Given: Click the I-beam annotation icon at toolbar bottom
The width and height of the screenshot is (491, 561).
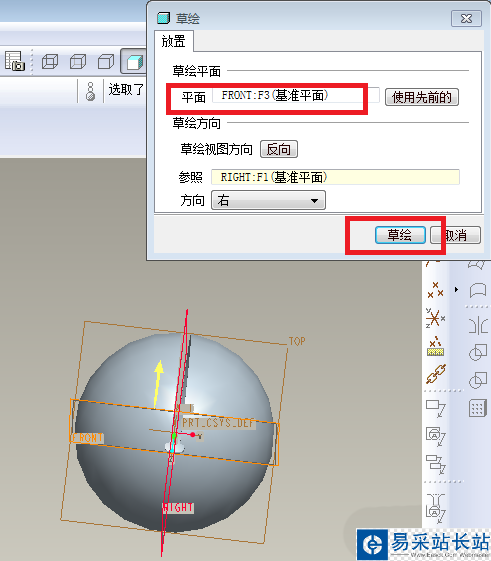Looking at the screenshot, I should 436,508.
